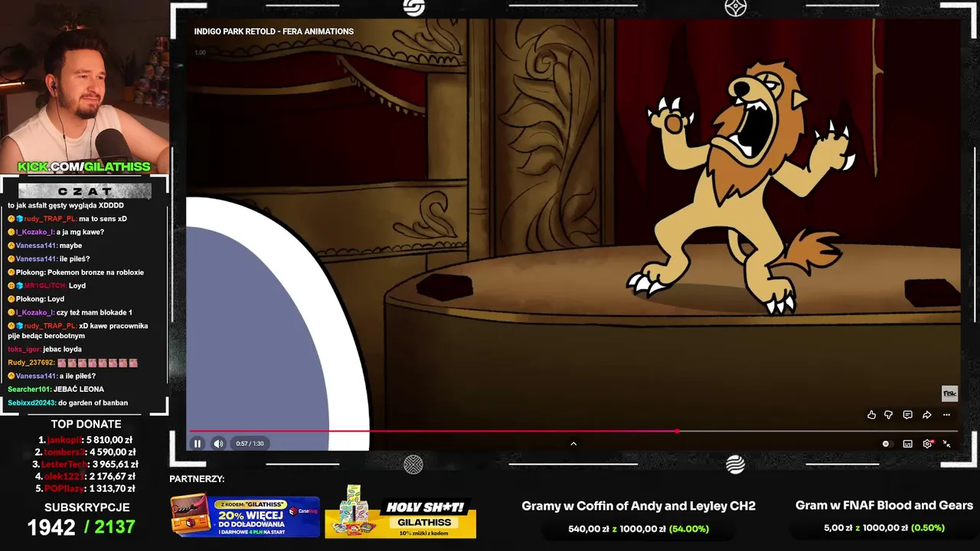Click the Coffin of Andy and Leyley goal
The image size is (980, 551).
click(639, 506)
